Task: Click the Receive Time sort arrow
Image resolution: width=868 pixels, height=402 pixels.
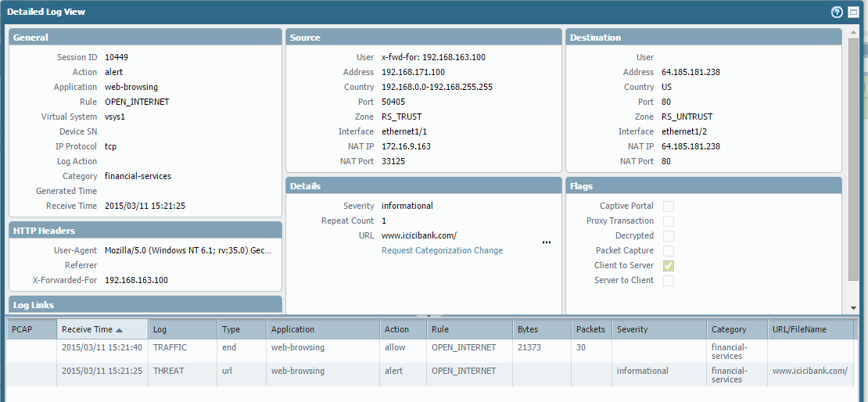Action: 141,330
